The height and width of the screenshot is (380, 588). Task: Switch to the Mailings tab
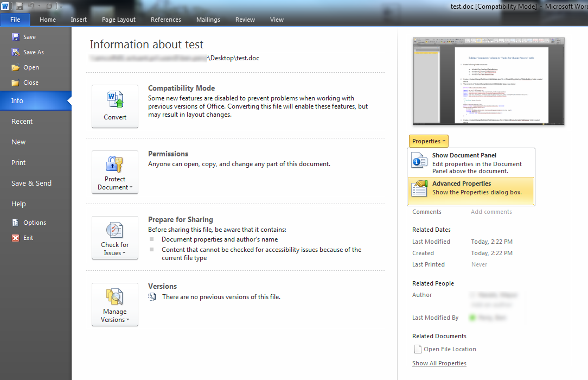point(208,20)
